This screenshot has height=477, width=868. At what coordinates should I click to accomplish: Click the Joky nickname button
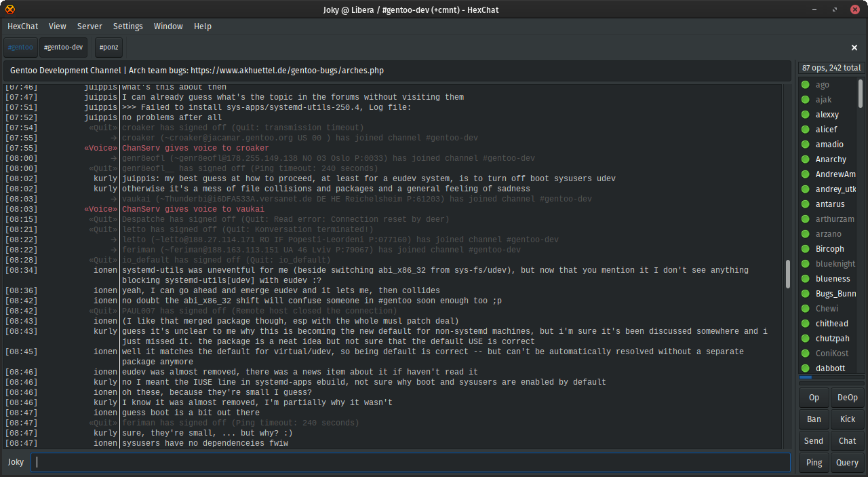click(x=16, y=462)
